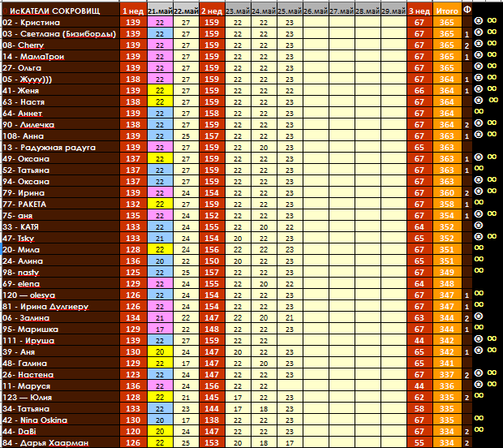
Task: Select the circled icon in the Лилечка row
Action: point(479,124)
